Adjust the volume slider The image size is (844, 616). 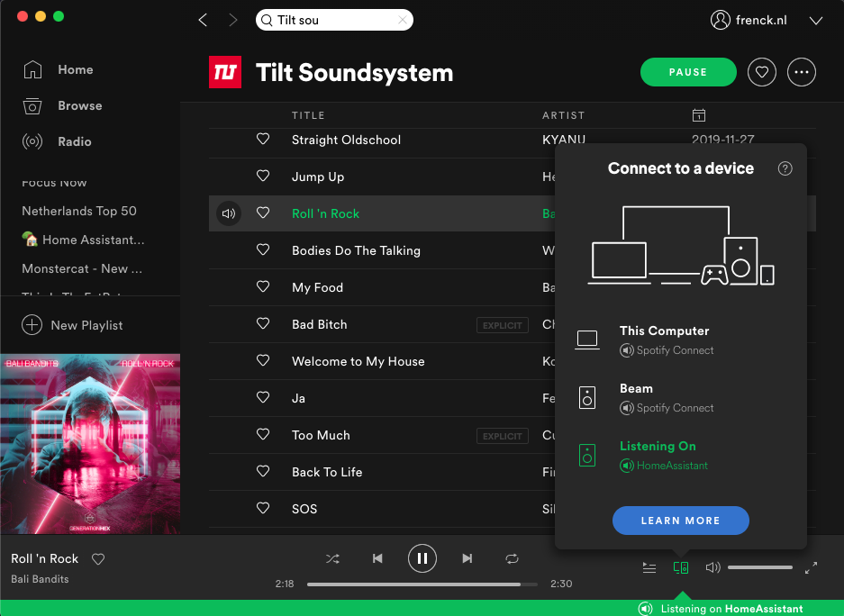(759, 567)
